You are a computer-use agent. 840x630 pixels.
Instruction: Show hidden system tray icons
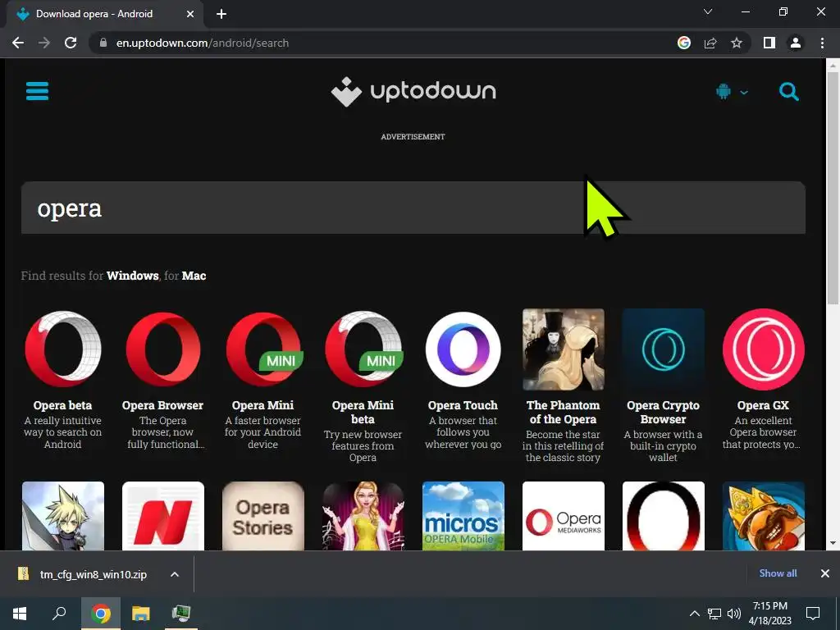click(x=694, y=614)
